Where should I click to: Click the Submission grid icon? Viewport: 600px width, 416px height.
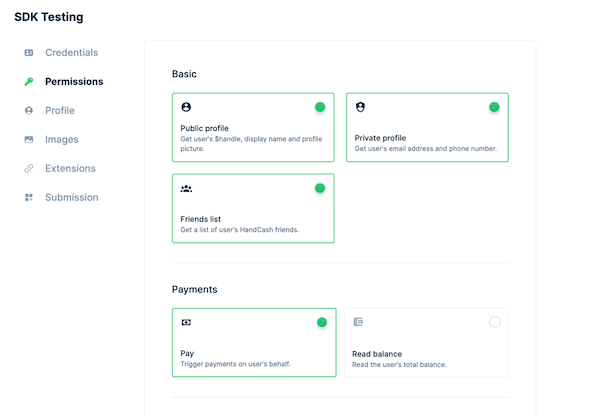pos(29,198)
